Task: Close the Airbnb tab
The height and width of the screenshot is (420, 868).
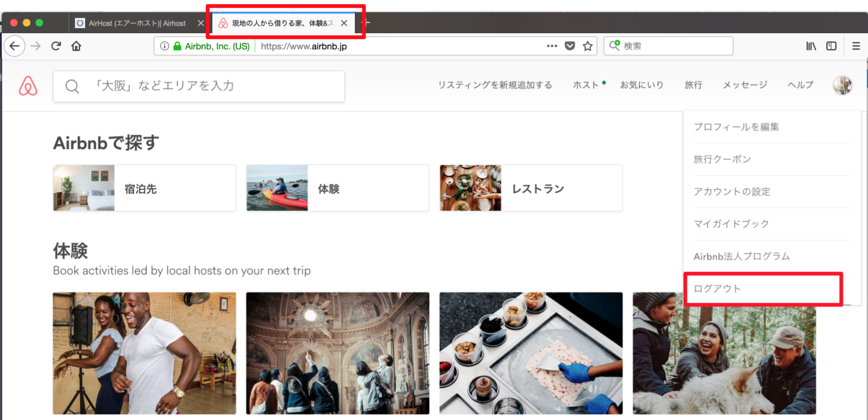Action: coord(344,23)
